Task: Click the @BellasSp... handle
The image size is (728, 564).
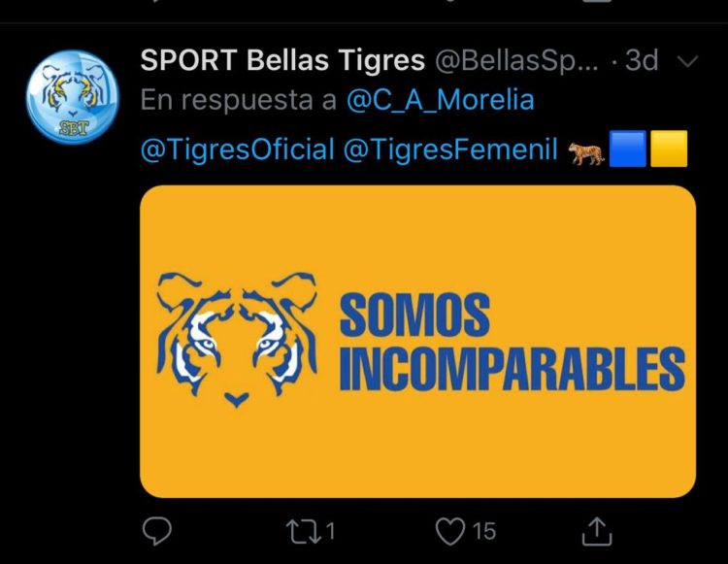Action: [516, 61]
